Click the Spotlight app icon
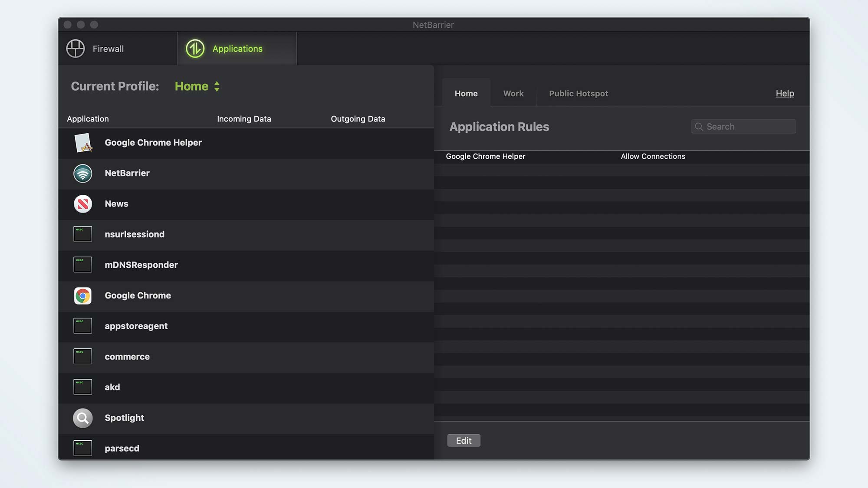This screenshot has width=868, height=488. click(x=82, y=418)
